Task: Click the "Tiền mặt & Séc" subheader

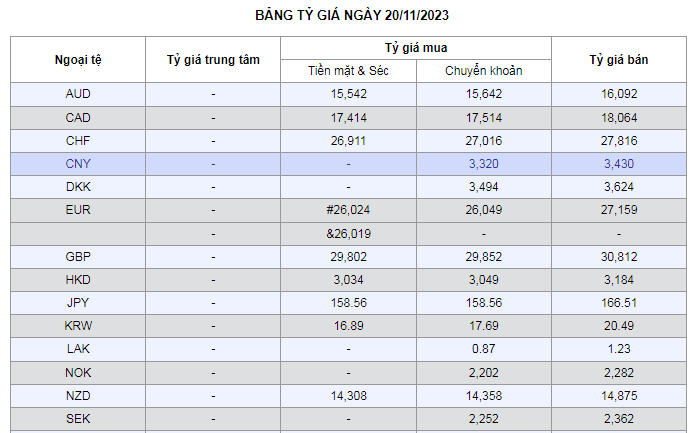Action: tap(348, 71)
